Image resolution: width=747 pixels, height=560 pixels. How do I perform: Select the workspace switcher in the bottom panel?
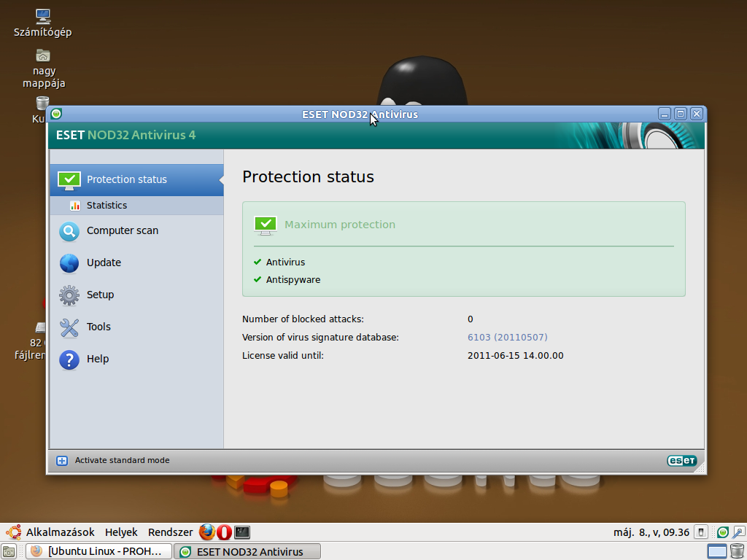(716, 551)
